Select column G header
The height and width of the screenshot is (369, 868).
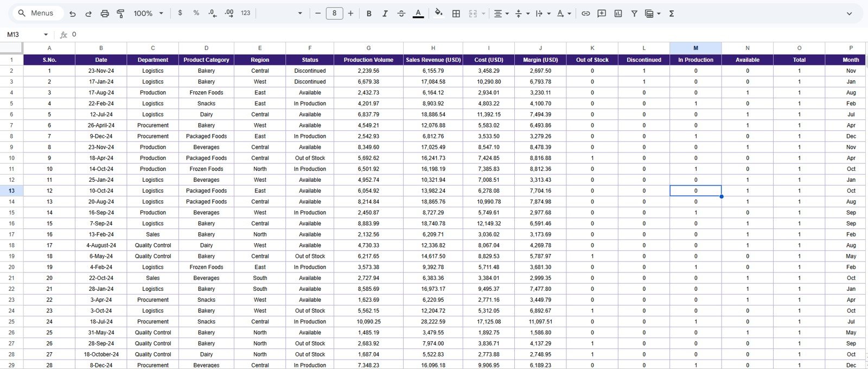click(368, 48)
